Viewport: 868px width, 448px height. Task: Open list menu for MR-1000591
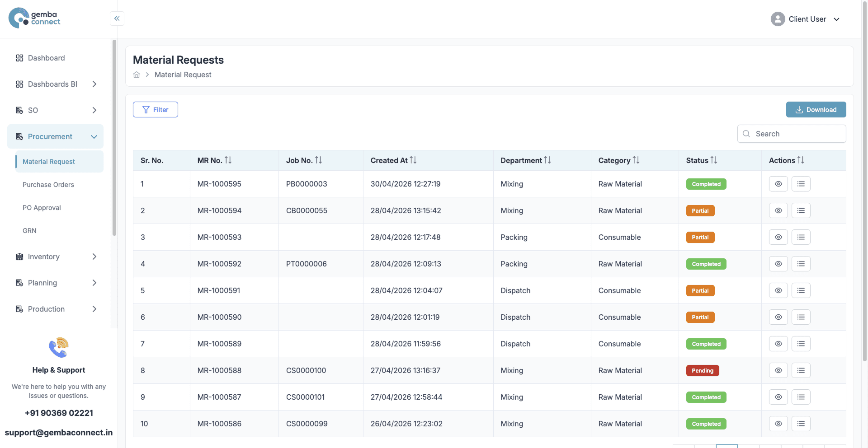tap(801, 290)
